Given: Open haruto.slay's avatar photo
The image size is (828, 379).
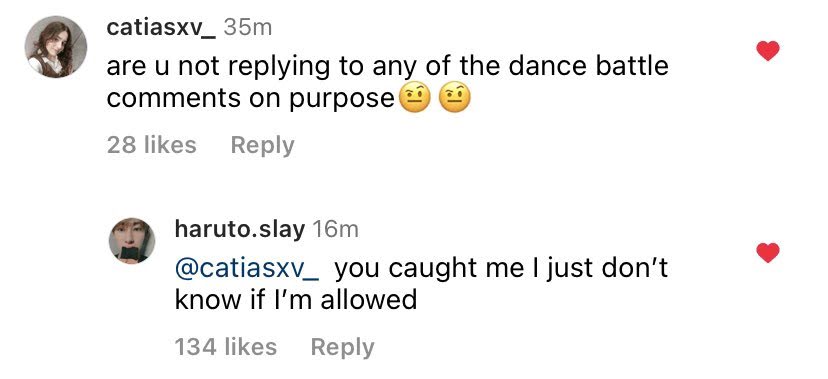Looking at the screenshot, I should [x=132, y=240].
